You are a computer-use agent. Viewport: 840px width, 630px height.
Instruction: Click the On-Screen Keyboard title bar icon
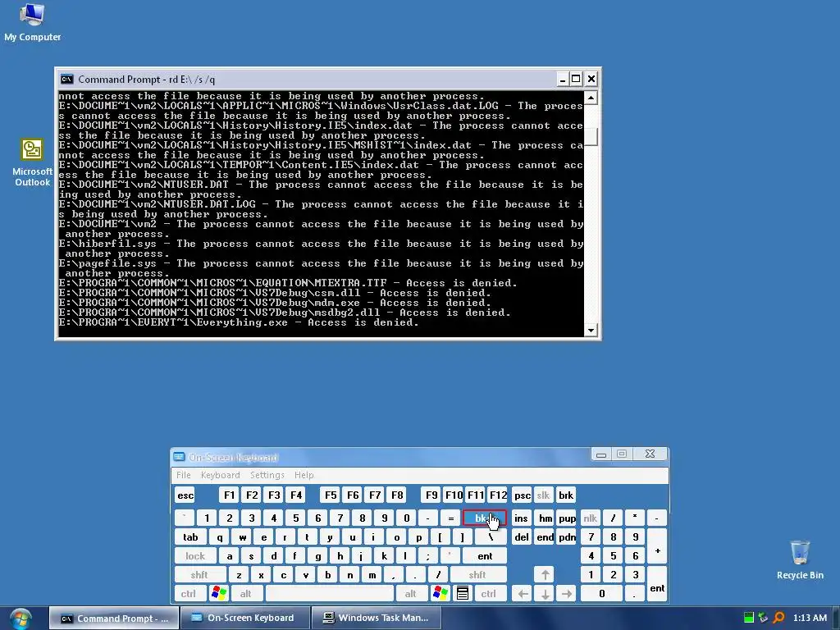pyautogui.click(x=179, y=457)
